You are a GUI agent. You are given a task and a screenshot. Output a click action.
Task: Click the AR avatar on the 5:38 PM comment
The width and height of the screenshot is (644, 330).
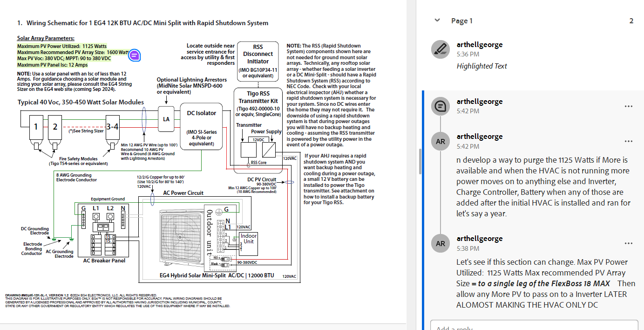point(440,243)
